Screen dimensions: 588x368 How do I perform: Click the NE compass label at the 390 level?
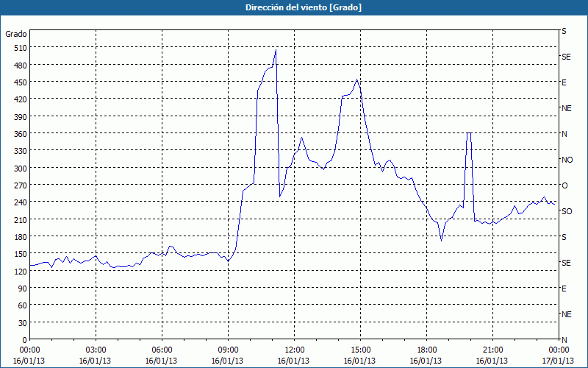(x=567, y=108)
